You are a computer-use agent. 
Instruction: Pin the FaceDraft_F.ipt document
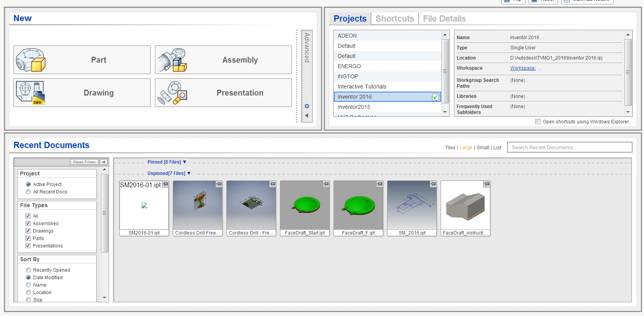coord(380,184)
